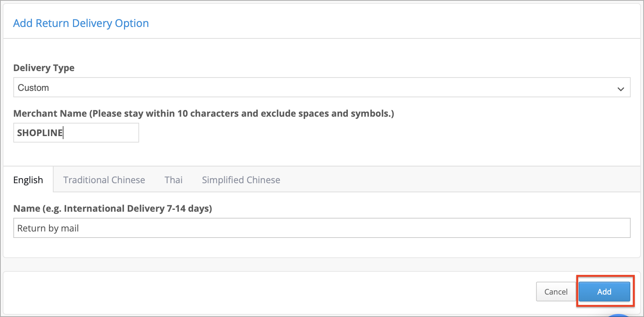This screenshot has width=644, height=317.
Task: Click the Delivery Type label
Action: [44, 68]
